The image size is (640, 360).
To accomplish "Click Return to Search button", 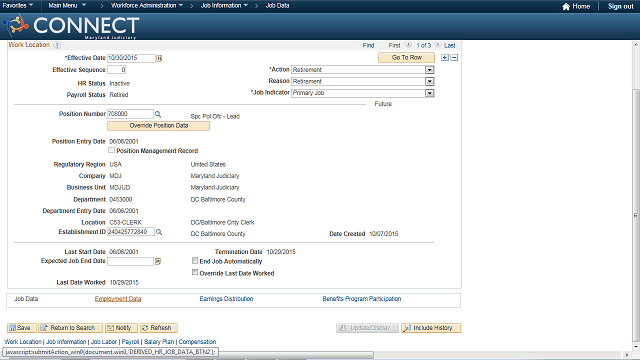I will click(70, 328).
